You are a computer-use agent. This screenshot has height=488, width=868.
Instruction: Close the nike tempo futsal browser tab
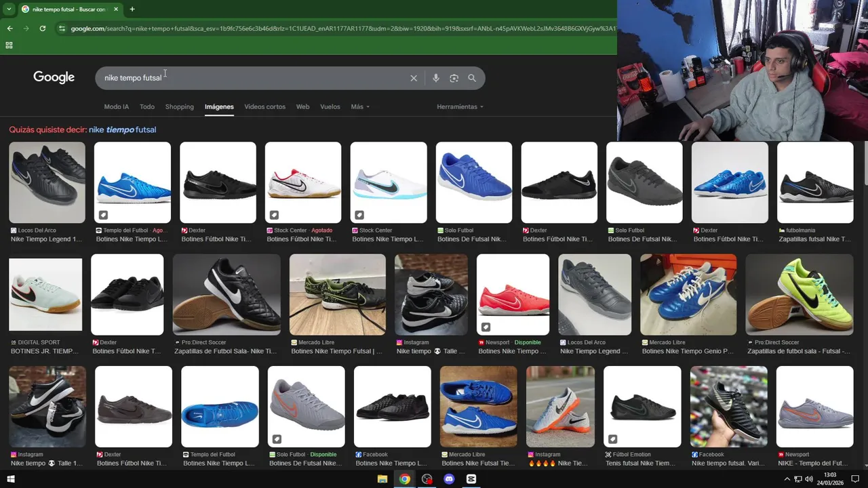pos(115,9)
